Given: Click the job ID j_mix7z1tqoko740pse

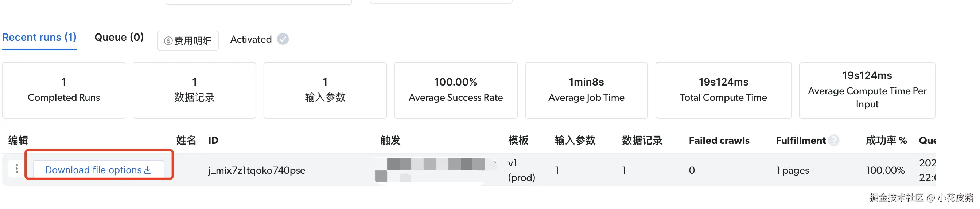Looking at the screenshot, I should (x=256, y=170).
